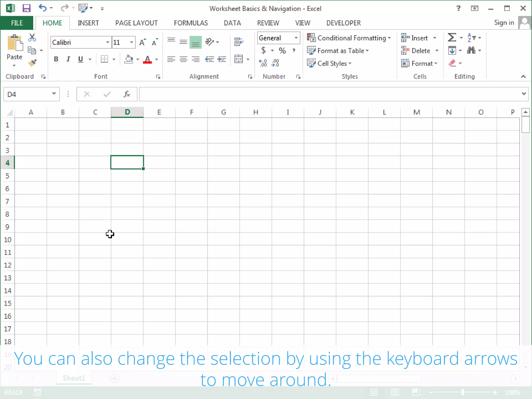Open the Borders grid icon
The image size is (532, 399).
[x=104, y=59]
